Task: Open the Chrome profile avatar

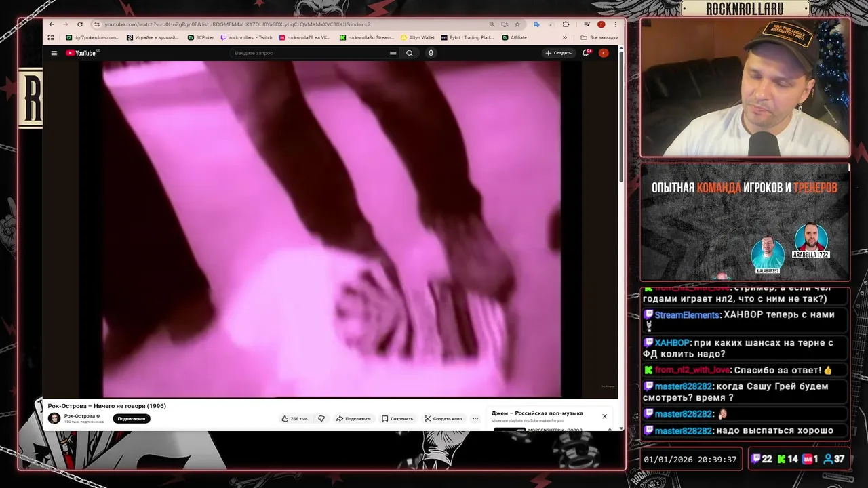Action: tap(601, 24)
